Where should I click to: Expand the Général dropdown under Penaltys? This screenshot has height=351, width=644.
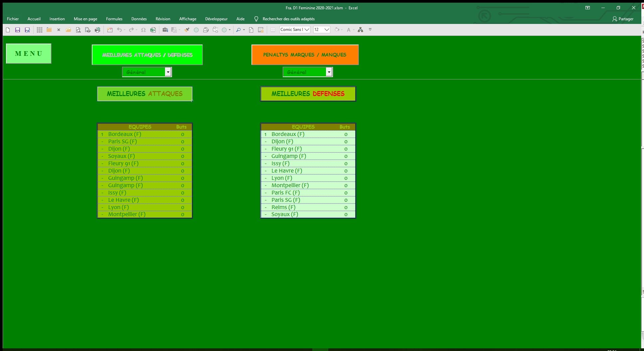click(329, 72)
